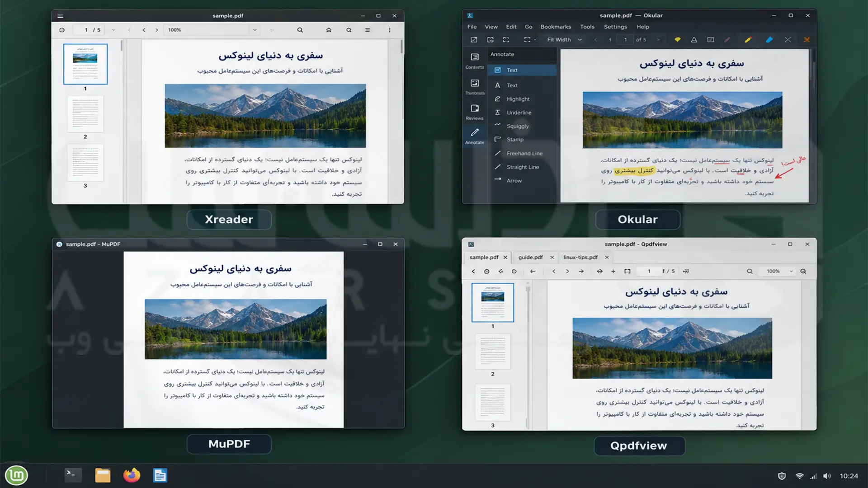Switch to the linux-tips.pdf tab in Qpdfview
Image resolution: width=868 pixels, height=488 pixels.
coord(580,258)
